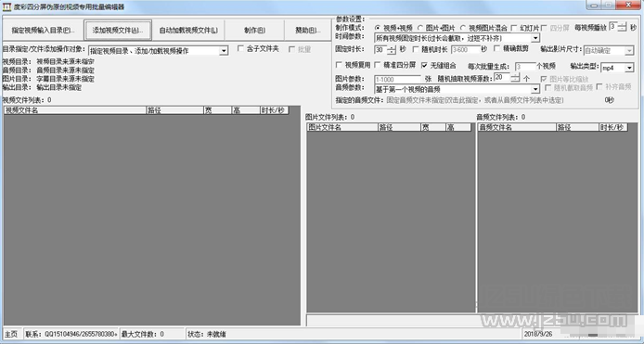Click the 宽 column header in image list

pyautogui.click(x=433, y=127)
